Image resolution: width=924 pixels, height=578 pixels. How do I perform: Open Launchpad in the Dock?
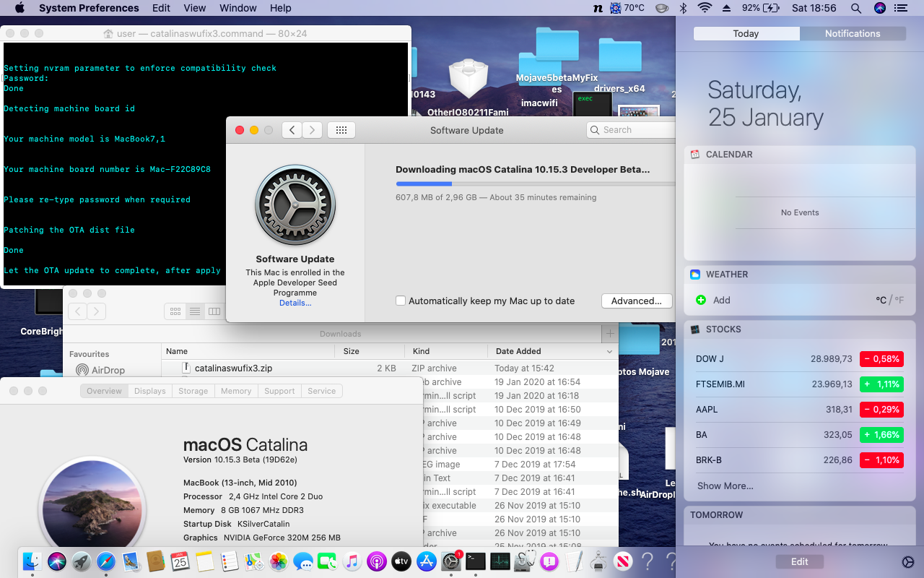[82, 561]
